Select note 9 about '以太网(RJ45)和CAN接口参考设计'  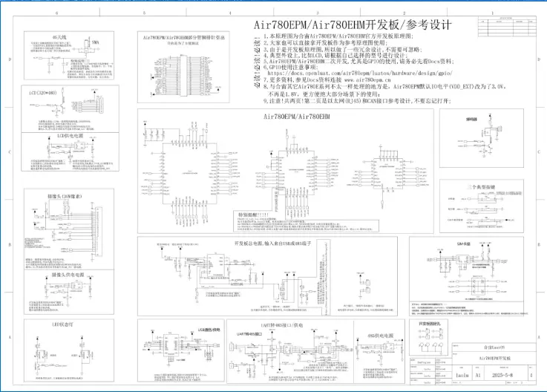pos(357,100)
